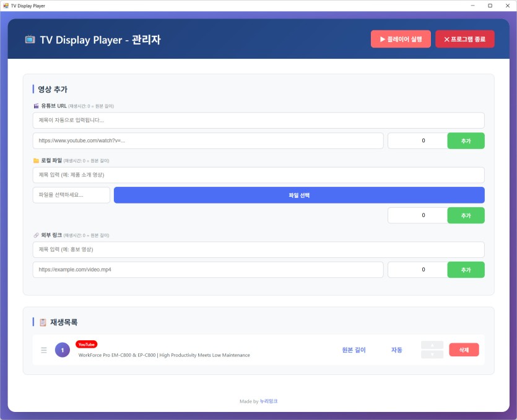517x420 pixels.
Task: Click 추가 button in the local file section
Action: pos(466,215)
